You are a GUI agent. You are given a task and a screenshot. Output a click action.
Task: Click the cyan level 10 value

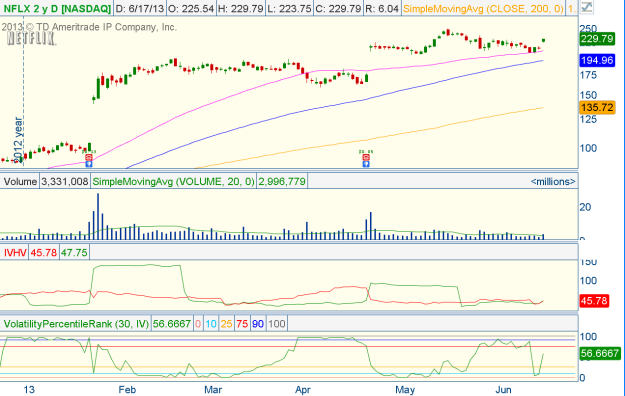211,323
